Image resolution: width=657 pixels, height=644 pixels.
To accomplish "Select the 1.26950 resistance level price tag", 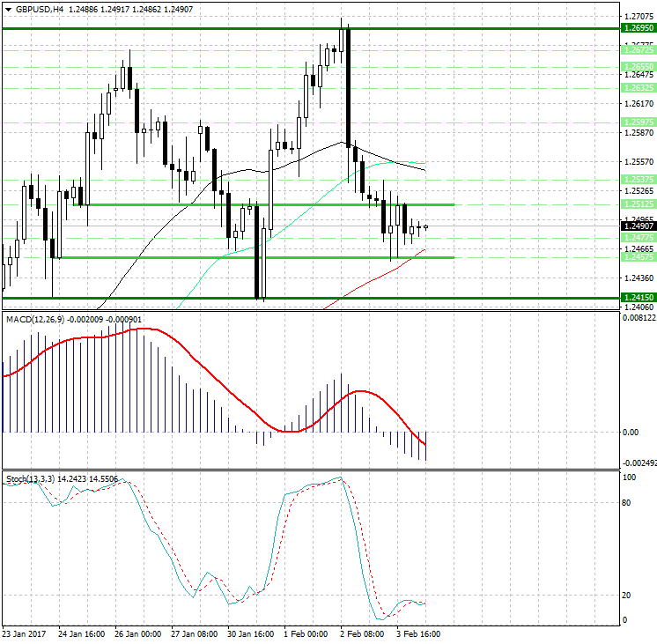I will click(x=638, y=28).
